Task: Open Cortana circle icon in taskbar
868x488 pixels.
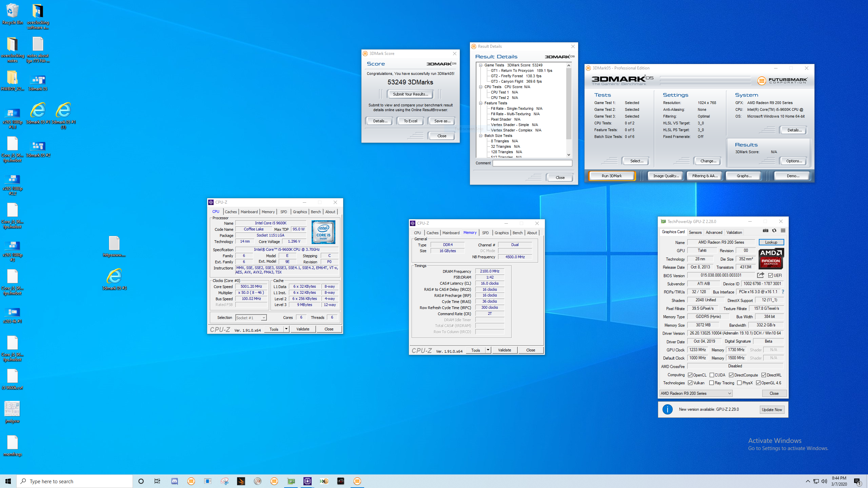Action: [x=141, y=481]
